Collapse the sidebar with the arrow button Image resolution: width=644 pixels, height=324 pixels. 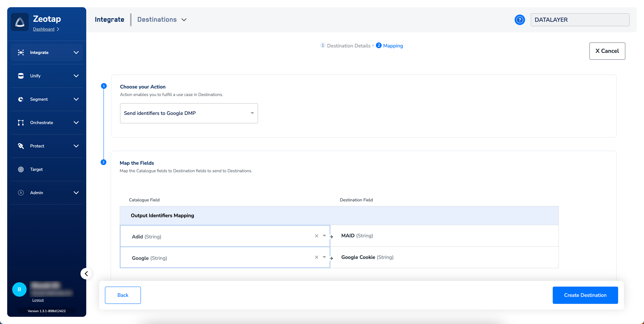(86, 273)
